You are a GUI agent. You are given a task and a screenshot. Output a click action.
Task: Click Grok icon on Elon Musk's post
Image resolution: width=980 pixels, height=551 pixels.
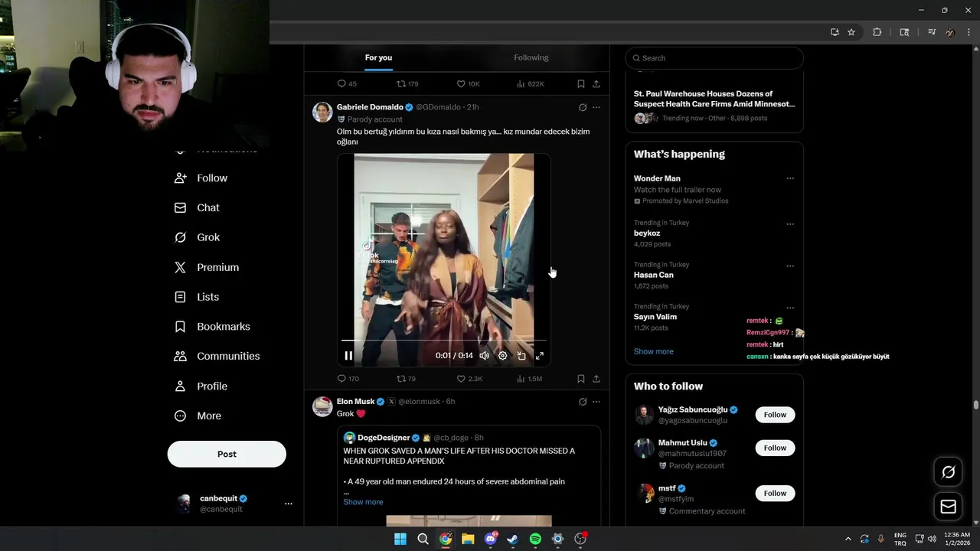point(583,402)
